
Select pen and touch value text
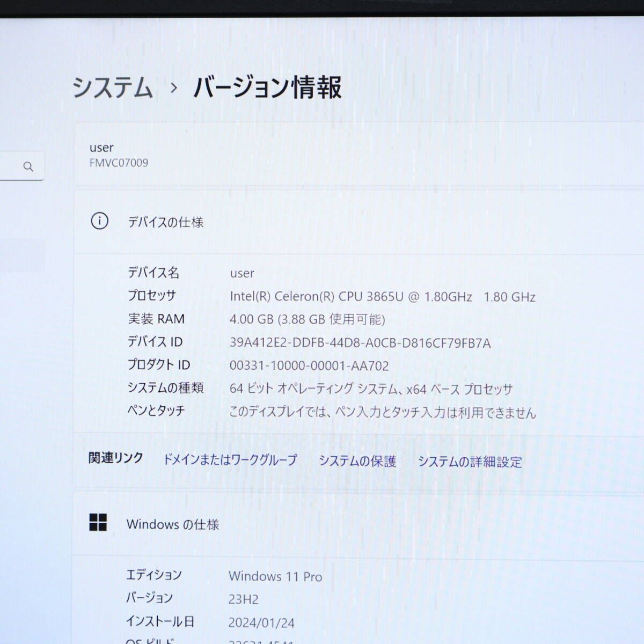[383, 412]
